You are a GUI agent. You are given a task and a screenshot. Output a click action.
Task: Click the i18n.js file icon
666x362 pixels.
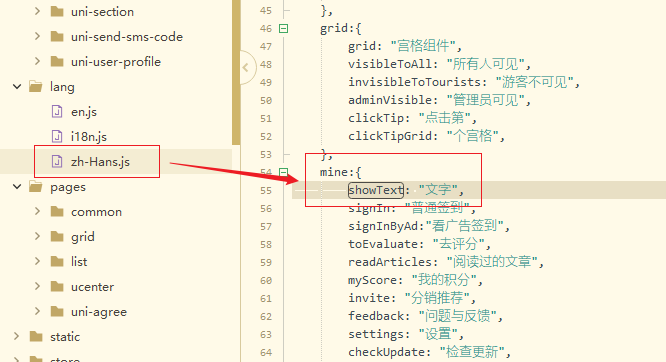point(57,136)
